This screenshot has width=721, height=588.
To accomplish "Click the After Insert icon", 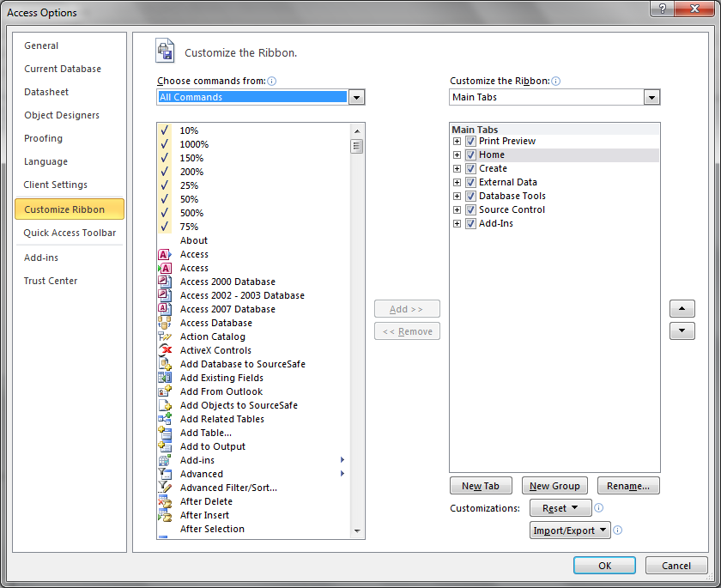I will [165, 515].
